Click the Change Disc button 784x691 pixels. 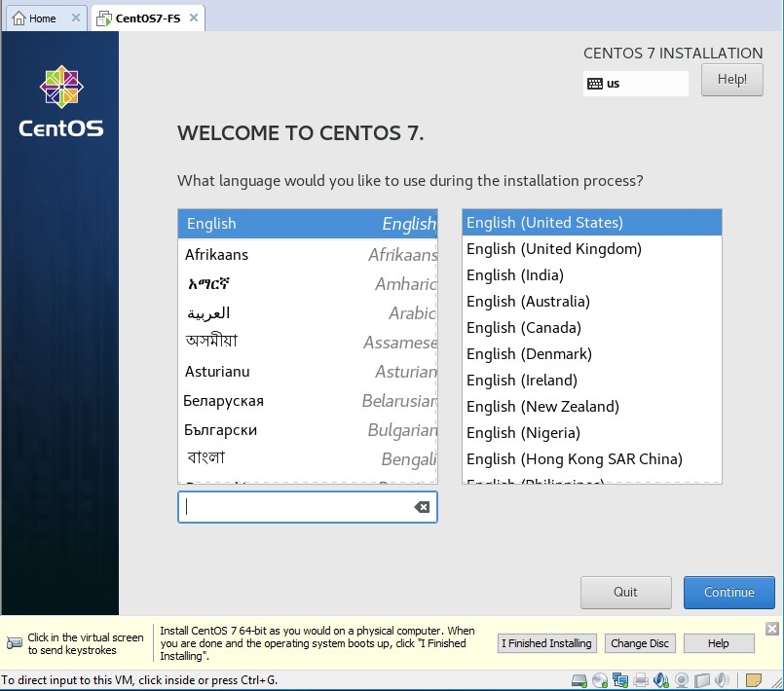pos(639,643)
